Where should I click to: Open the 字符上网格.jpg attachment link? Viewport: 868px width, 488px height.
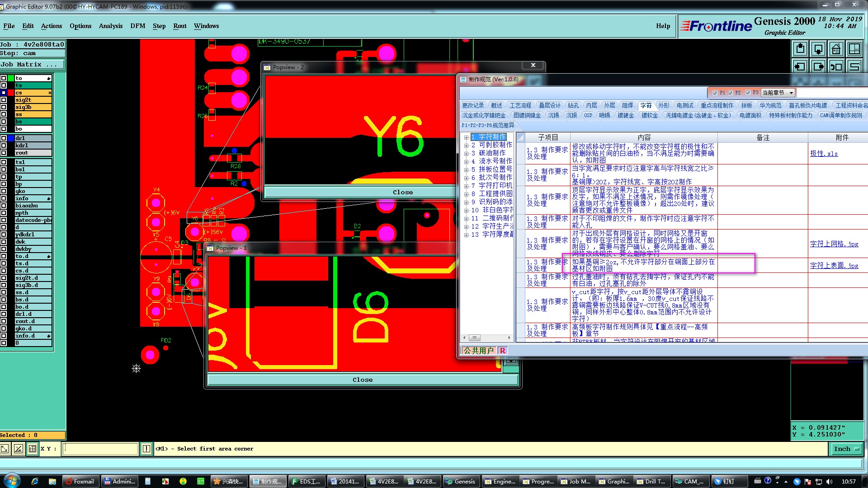pos(834,244)
